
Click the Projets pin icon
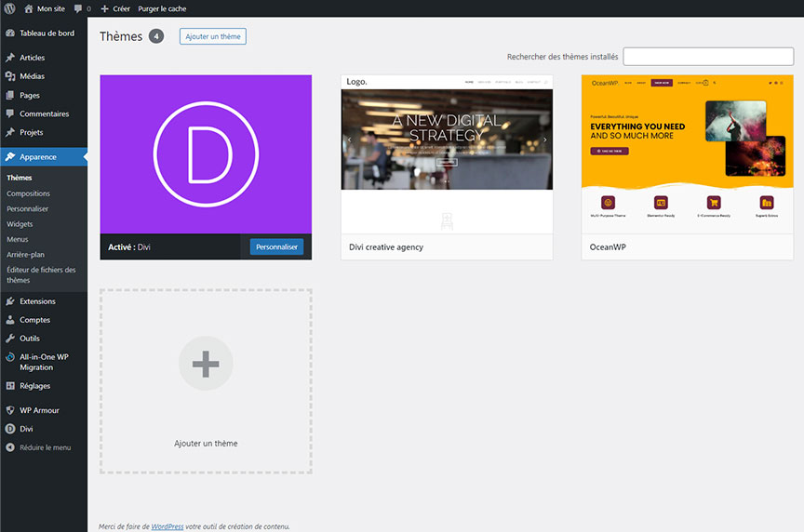(10, 132)
